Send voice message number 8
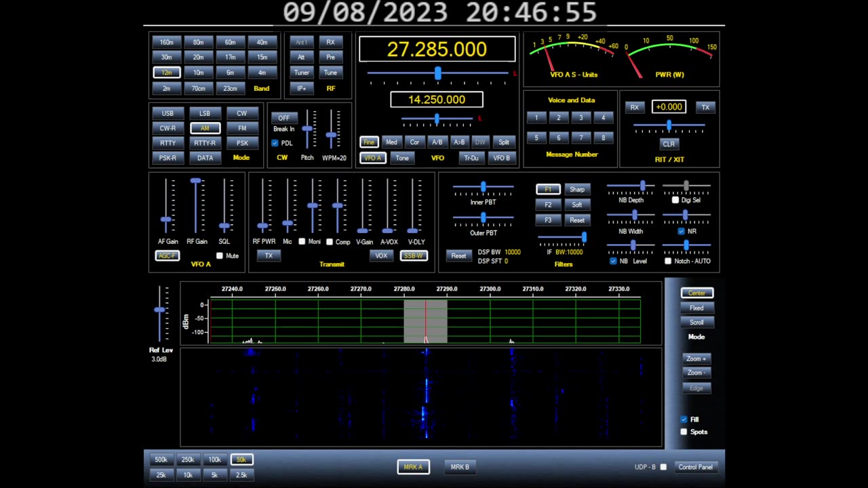This screenshot has width=868, height=488. [x=603, y=138]
